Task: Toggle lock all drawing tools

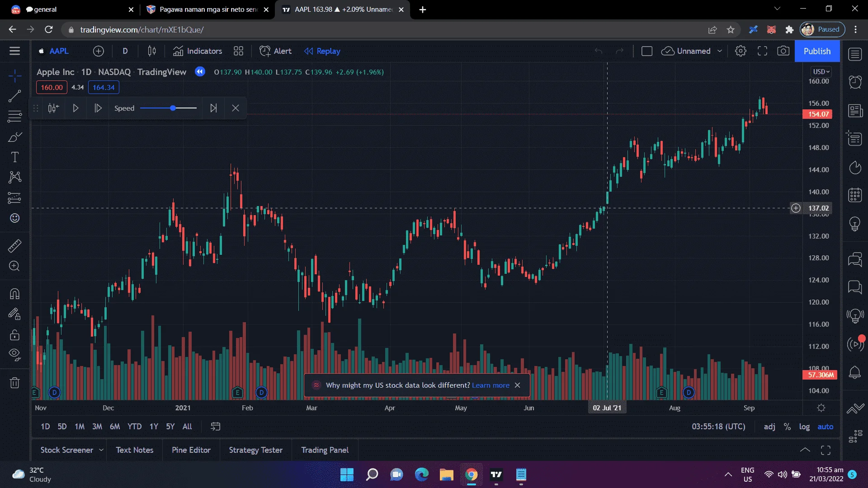Action: [14, 335]
